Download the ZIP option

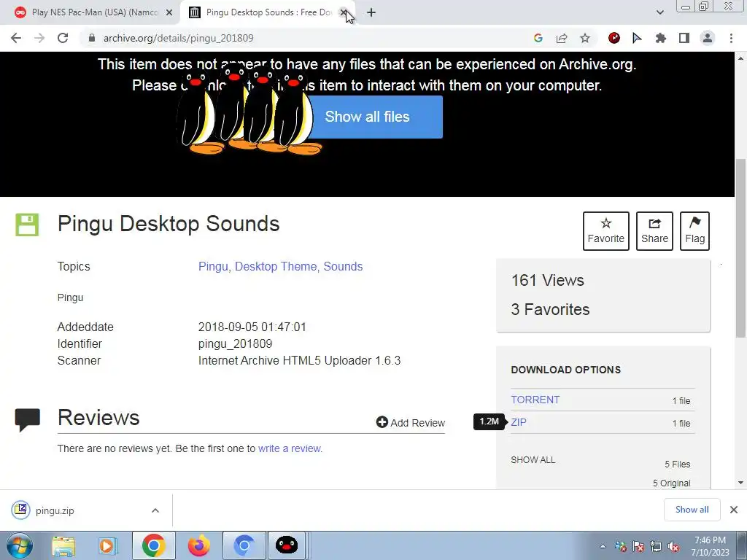click(519, 422)
